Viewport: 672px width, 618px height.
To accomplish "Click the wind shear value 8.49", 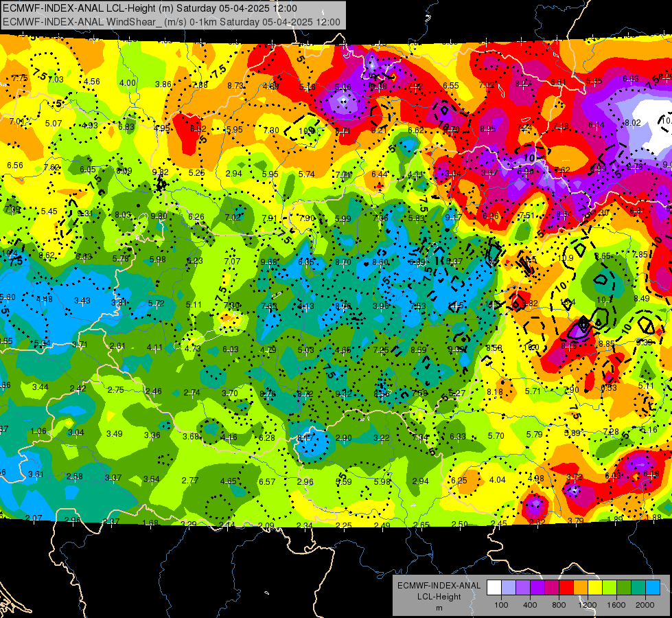I will click(x=642, y=299).
